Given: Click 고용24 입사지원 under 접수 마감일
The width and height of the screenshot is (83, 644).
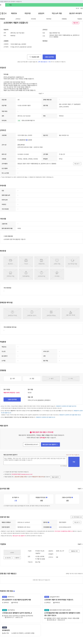Looking at the screenshot, I should [12, 399].
